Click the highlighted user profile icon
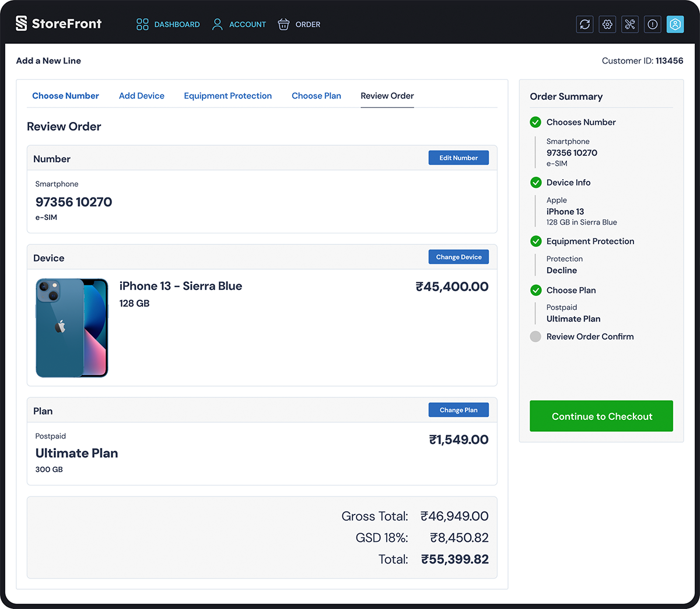 (x=675, y=24)
